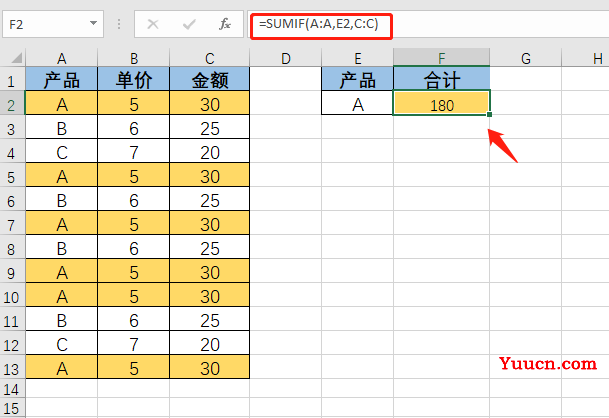Image resolution: width=609 pixels, height=418 pixels.
Task: Click cell E1 header 产品
Action: point(358,80)
